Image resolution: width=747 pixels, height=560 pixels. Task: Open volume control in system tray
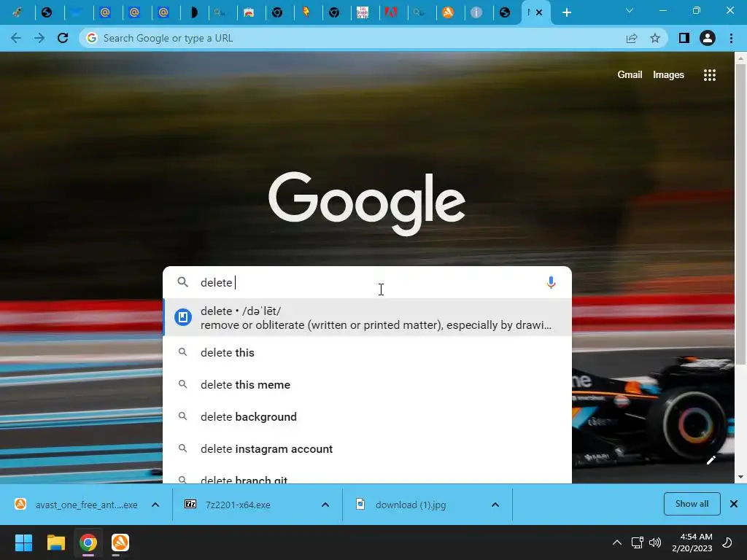[x=655, y=542]
